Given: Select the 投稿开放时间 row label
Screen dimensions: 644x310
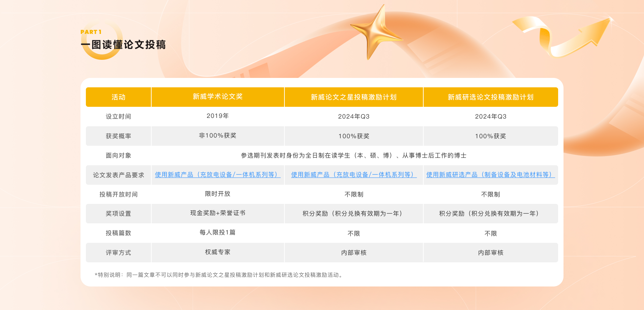Looking at the screenshot, I should (x=118, y=194).
